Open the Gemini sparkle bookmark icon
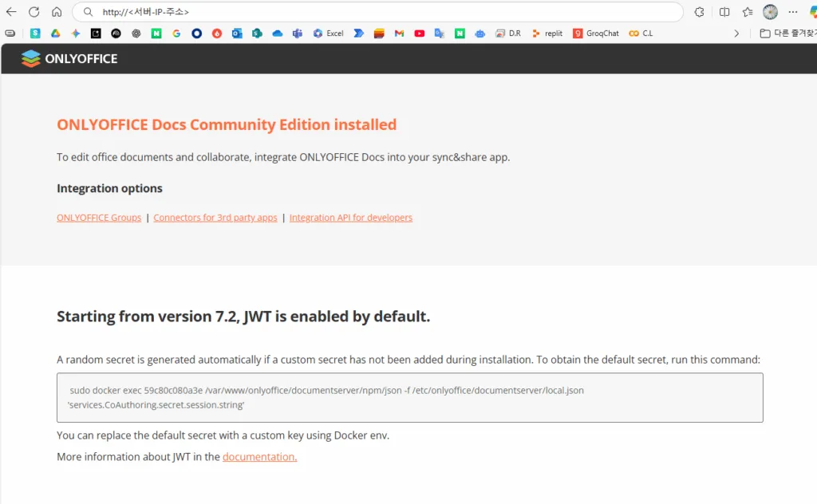817x504 pixels. pyautogui.click(x=76, y=33)
